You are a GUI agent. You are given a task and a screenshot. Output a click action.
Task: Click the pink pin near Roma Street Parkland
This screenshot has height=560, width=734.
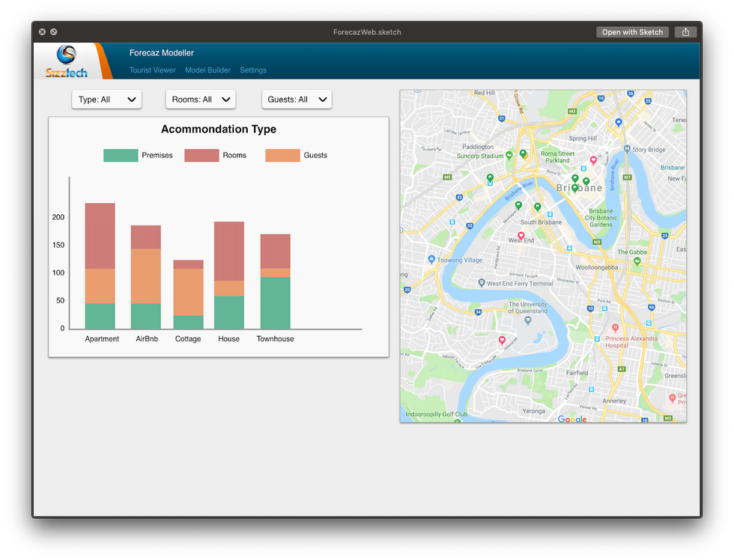[x=593, y=160]
